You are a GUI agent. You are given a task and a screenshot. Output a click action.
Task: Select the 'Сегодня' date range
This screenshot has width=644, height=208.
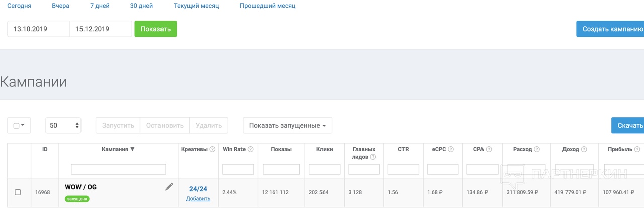pos(19,6)
